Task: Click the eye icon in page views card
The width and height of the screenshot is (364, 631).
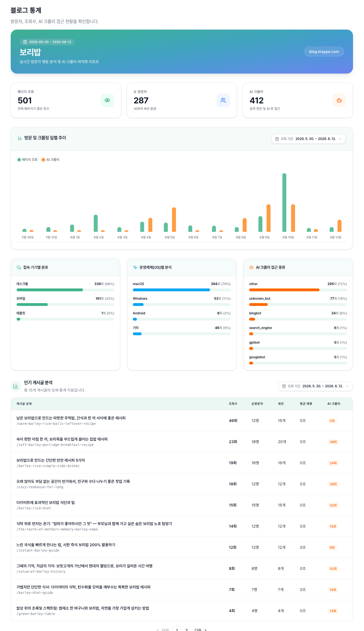Action: coord(107,100)
